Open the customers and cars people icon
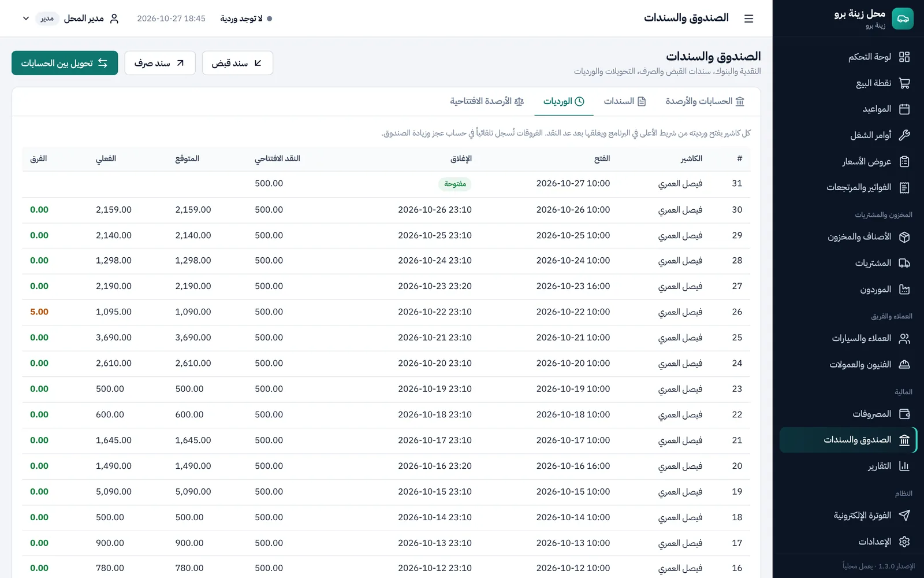The image size is (924, 578). pyautogui.click(x=904, y=339)
